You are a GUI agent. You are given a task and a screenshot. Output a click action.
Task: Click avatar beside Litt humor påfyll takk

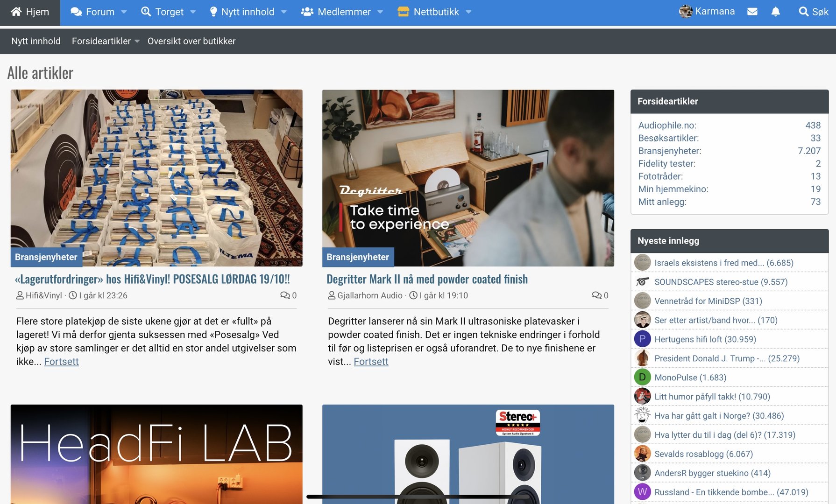(x=643, y=396)
